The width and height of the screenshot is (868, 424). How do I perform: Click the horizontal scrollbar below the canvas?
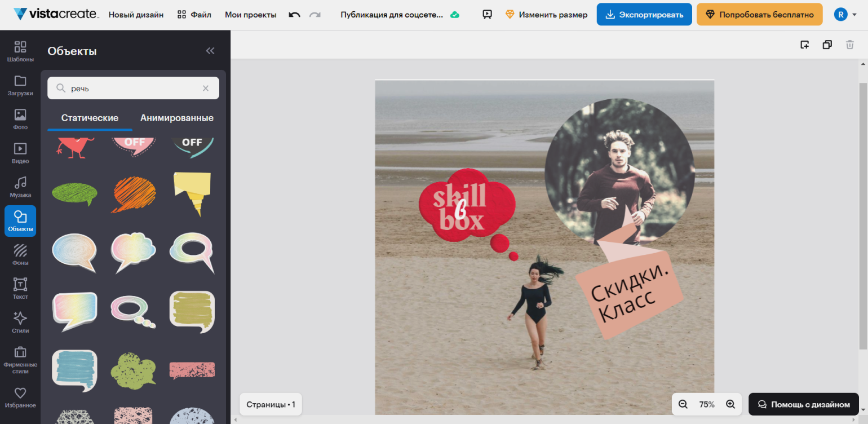(x=546, y=420)
